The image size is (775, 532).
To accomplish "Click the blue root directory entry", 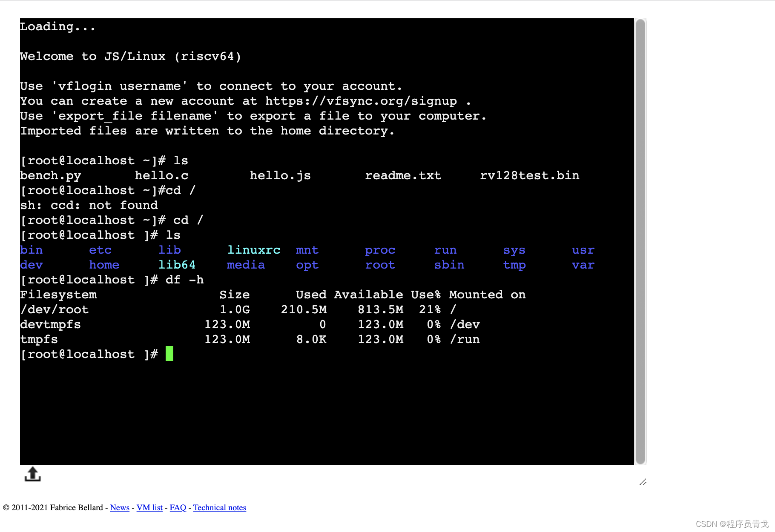I will (x=380, y=265).
